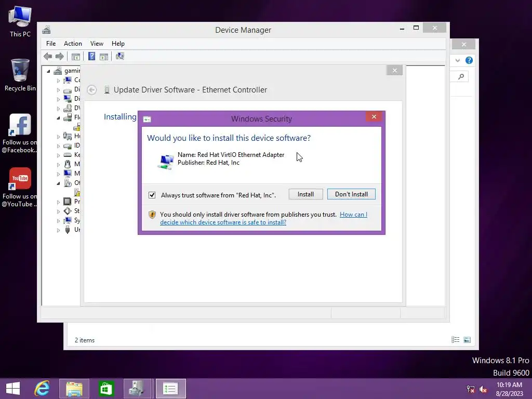This screenshot has width=532, height=399.
Task: Open the This PC desktop icon
Action: 20,21
